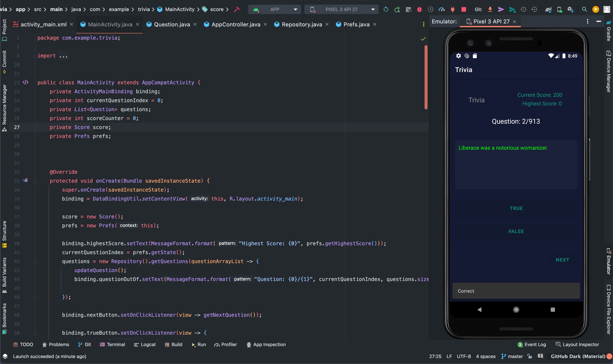The image size is (613, 364).
Task: Open the Event Log tool window
Action: point(532,344)
